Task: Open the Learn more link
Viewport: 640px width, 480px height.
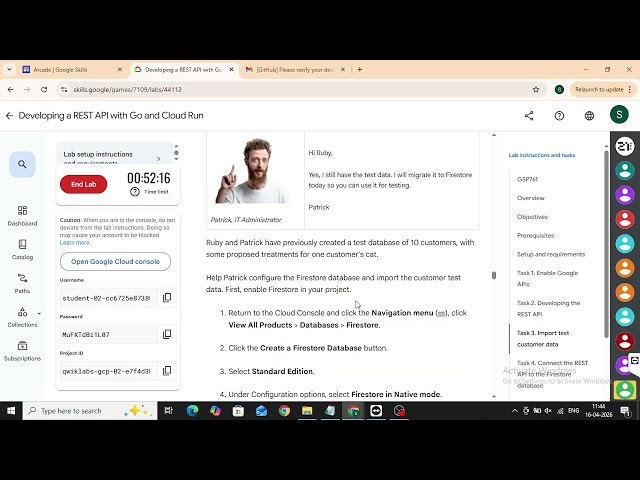Action: [75, 242]
